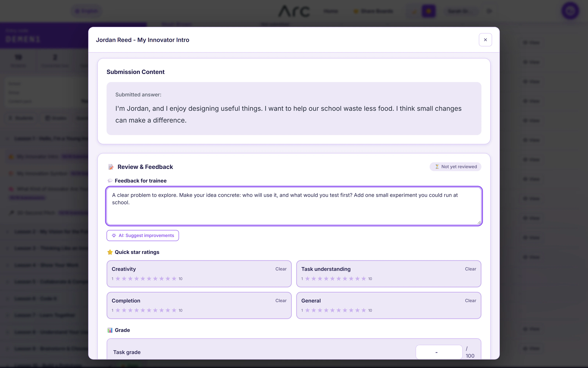Click the Submitted answer: label
588x368 pixels.
138,95
